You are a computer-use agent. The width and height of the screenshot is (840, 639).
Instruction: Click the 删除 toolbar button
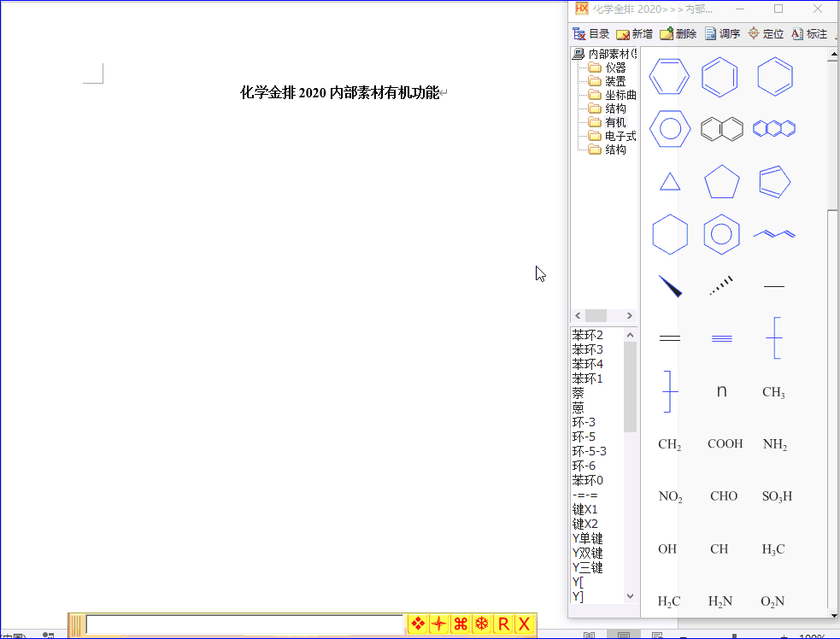[678, 34]
